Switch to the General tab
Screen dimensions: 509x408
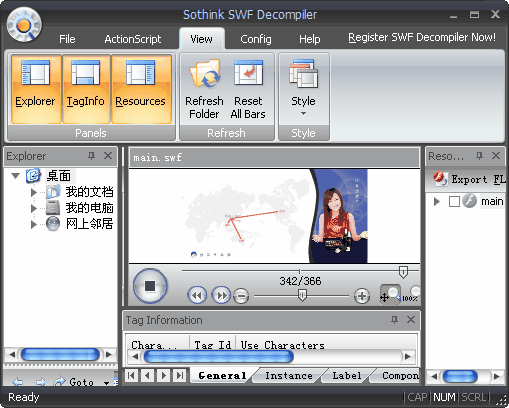coord(222,376)
